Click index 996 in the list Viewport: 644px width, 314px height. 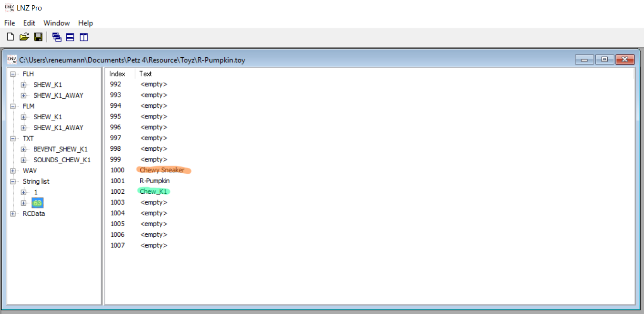[x=115, y=127]
